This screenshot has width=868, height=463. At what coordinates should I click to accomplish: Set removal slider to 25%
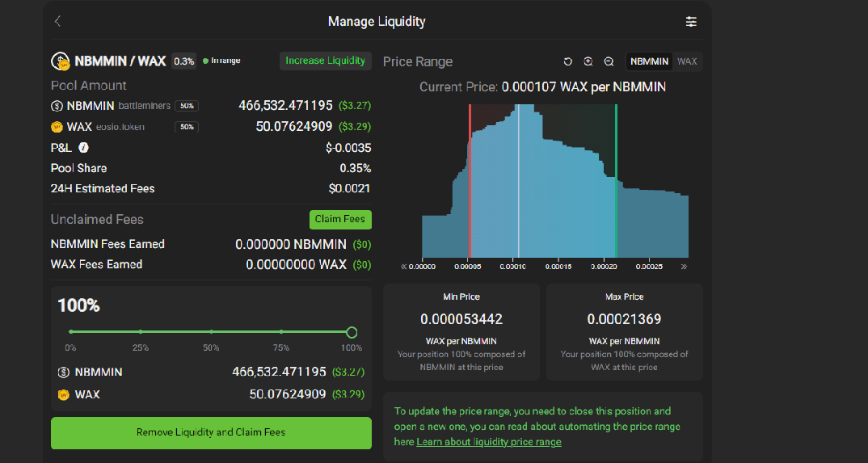[x=141, y=332]
